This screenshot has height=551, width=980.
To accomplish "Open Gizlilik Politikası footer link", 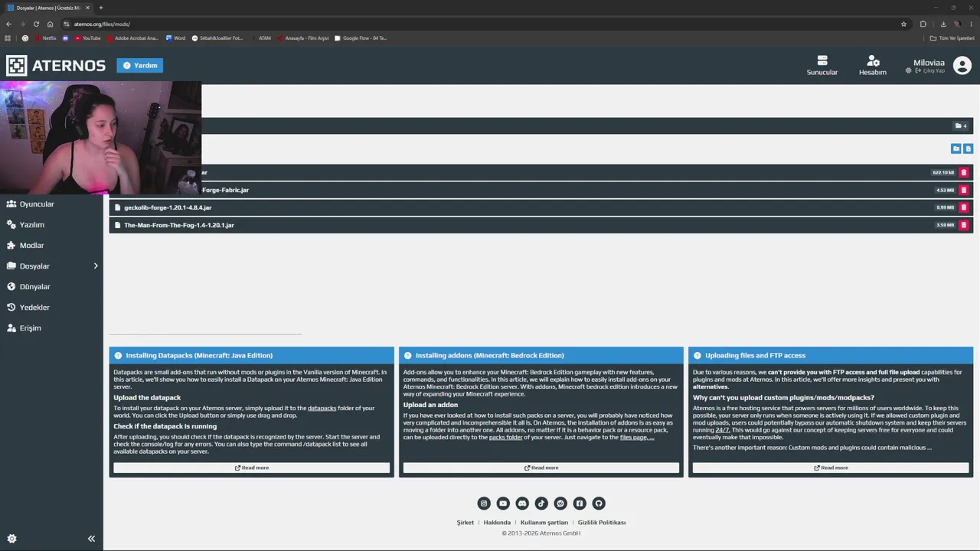I will [602, 523].
